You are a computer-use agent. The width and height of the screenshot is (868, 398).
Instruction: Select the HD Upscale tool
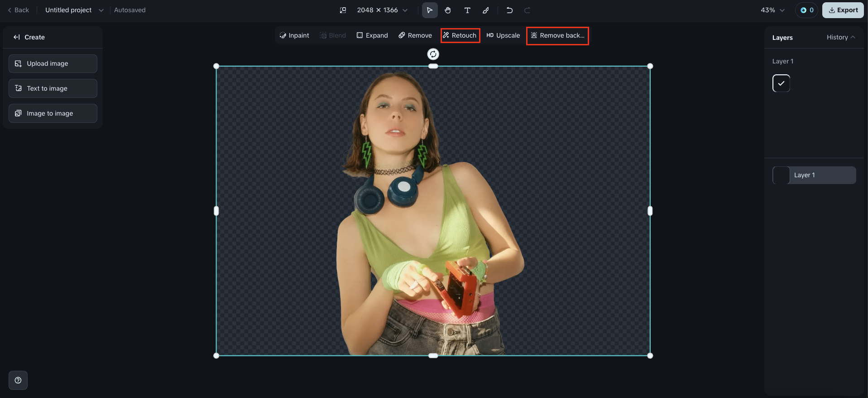pos(503,35)
